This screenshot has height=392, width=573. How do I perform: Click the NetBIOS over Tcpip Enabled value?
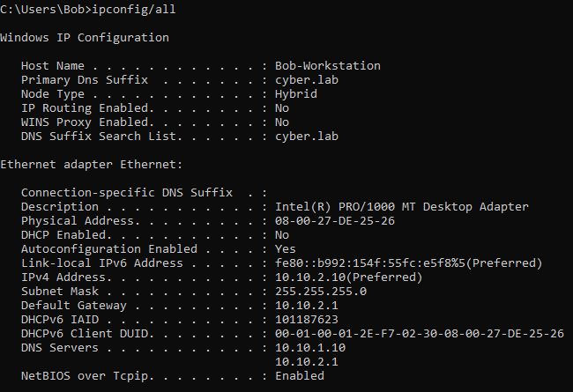click(x=300, y=376)
